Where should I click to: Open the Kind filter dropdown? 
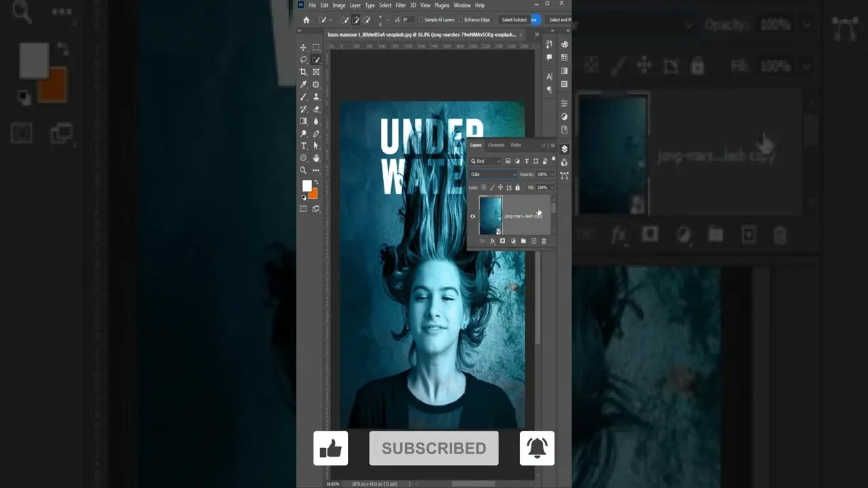[486, 161]
